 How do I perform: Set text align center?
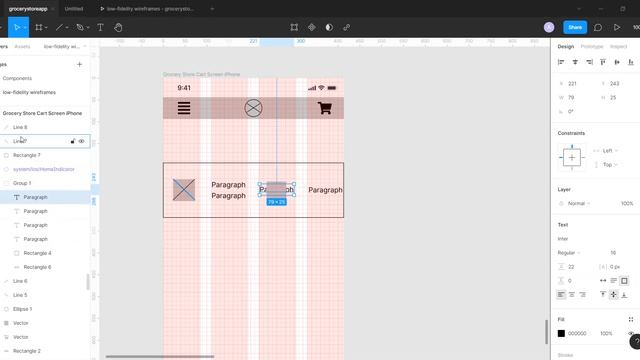[x=572, y=295]
